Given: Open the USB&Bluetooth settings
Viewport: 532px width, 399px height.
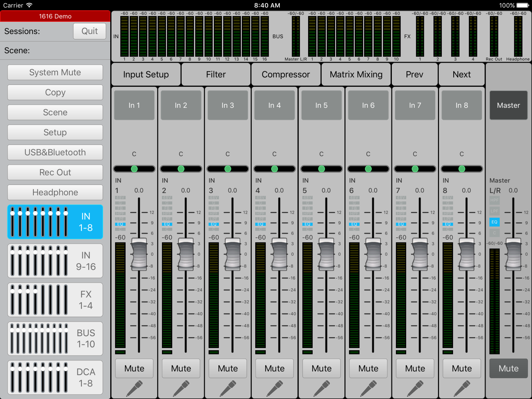Looking at the screenshot, I should click(55, 152).
